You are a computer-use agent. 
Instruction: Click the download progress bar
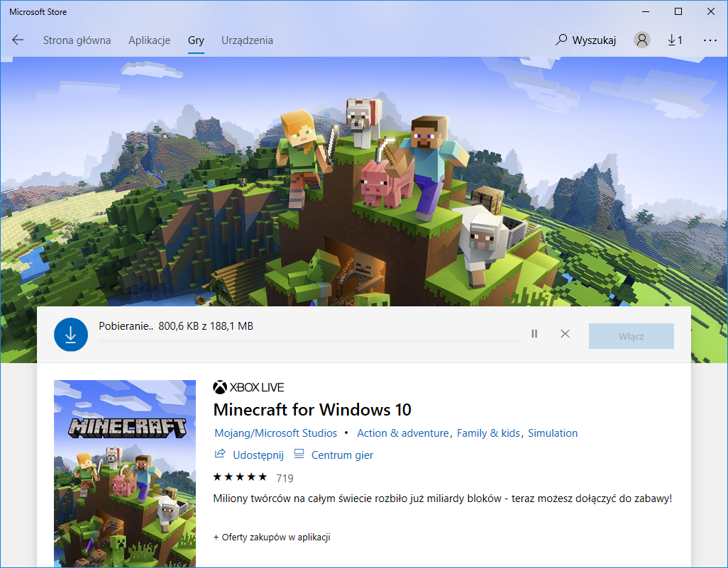pos(309,341)
